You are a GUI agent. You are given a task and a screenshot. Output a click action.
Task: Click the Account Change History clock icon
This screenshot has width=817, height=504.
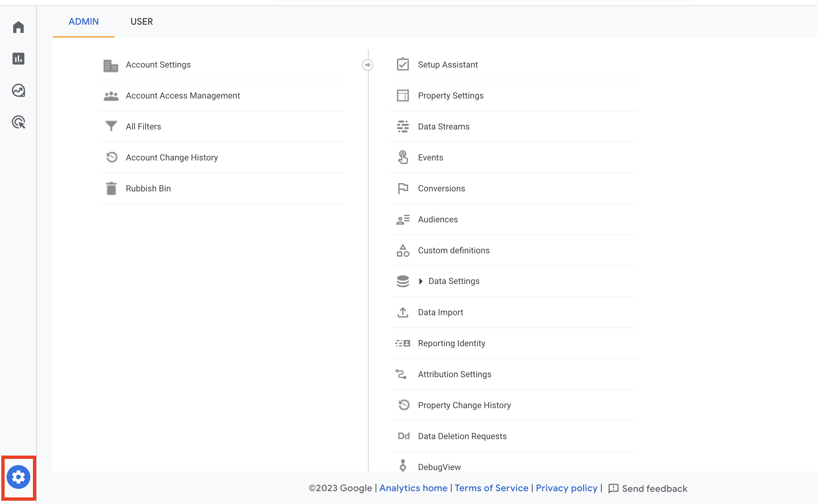[x=112, y=157]
